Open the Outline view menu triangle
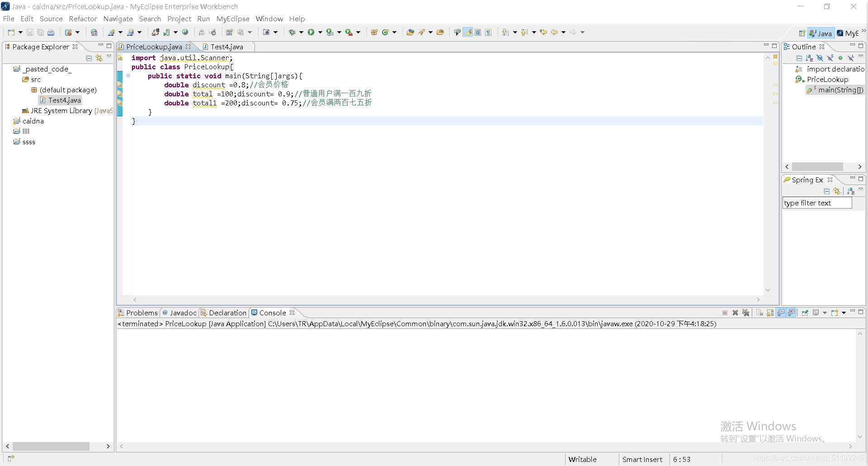 (861, 56)
